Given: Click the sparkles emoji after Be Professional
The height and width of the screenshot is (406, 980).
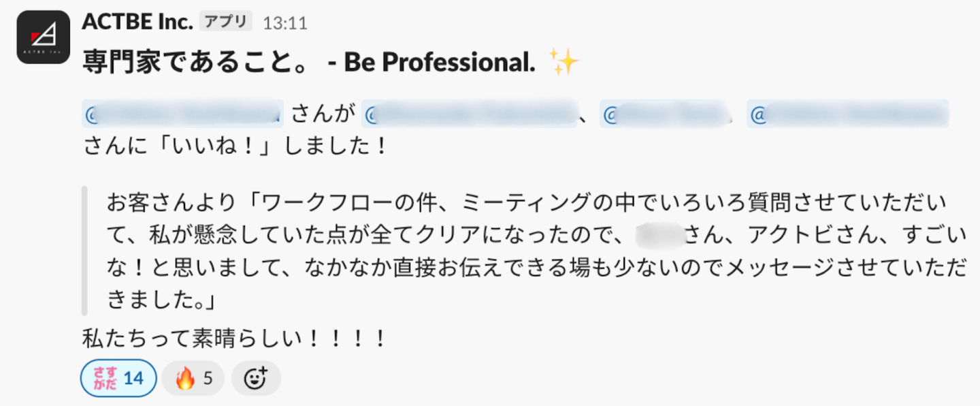Looking at the screenshot, I should pyautogui.click(x=563, y=63).
